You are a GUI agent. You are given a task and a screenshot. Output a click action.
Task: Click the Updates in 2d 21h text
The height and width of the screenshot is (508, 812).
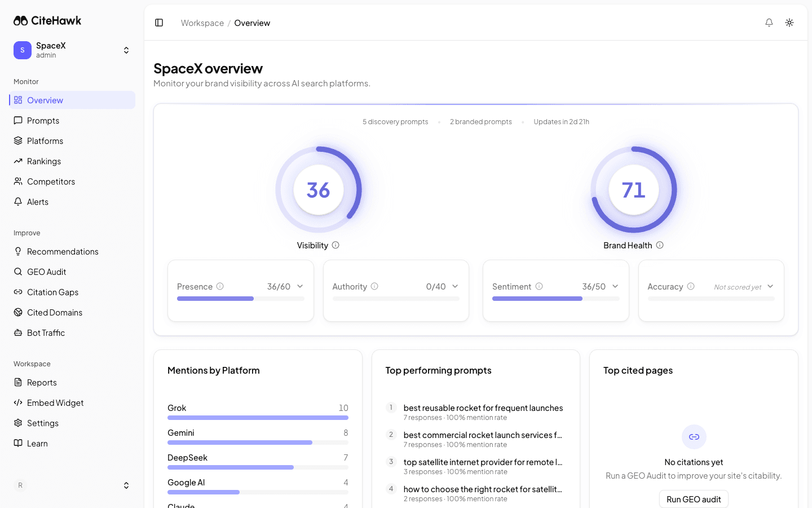561,122
